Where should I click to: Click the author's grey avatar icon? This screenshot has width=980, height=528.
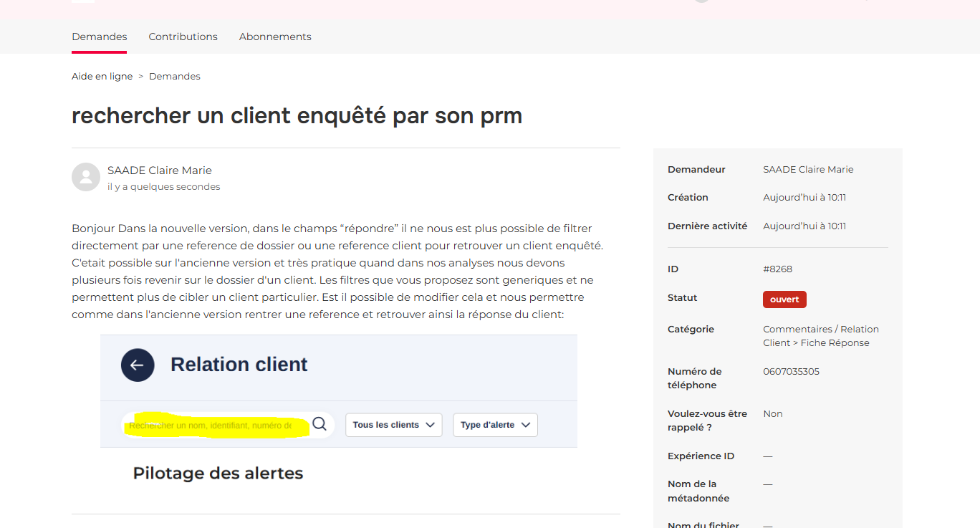coord(86,177)
